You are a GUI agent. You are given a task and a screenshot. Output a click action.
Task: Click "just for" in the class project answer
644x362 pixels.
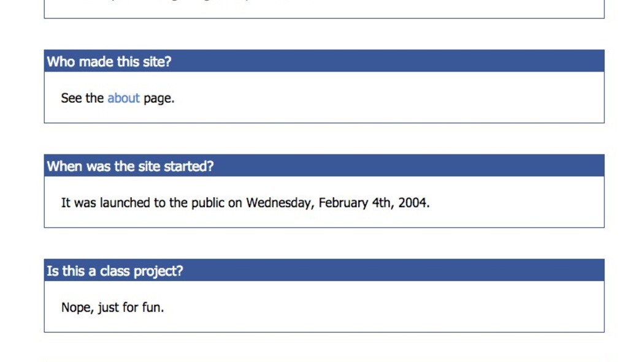pos(118,307)
